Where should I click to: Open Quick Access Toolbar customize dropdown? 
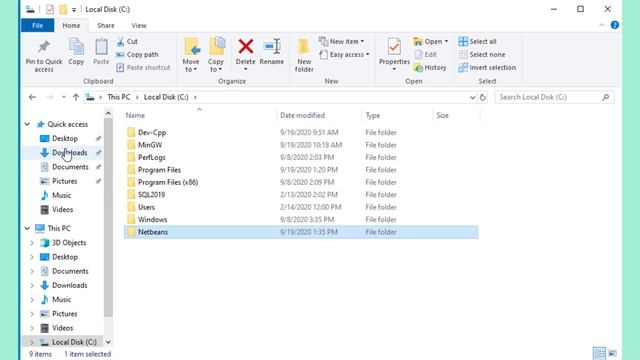(x=74, y=9)
